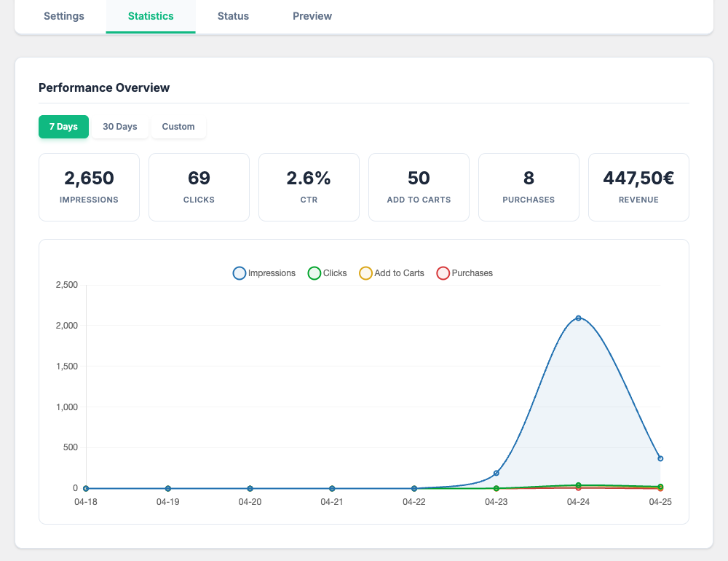Toggle Purchases series in chart legend

464,273
